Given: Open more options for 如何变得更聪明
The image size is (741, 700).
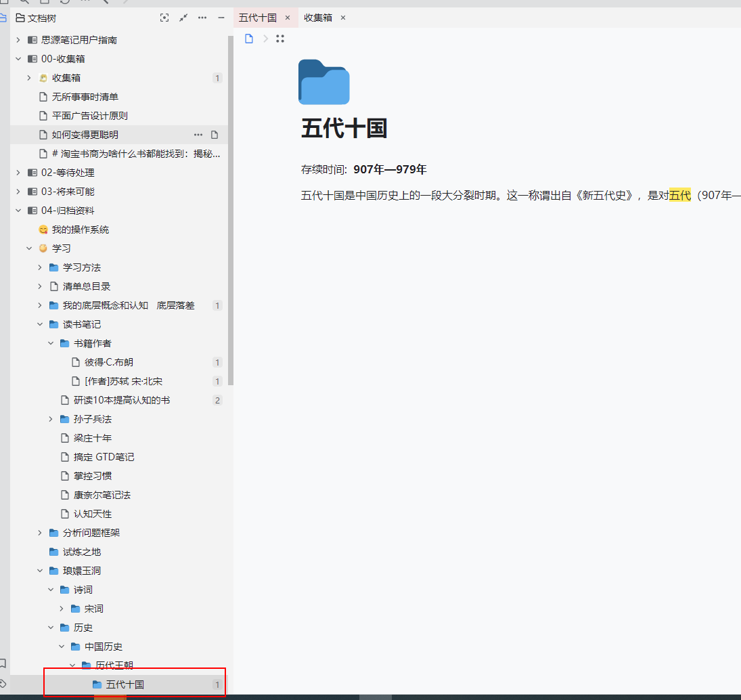Looking at the screenshot, I should (198, 135).
